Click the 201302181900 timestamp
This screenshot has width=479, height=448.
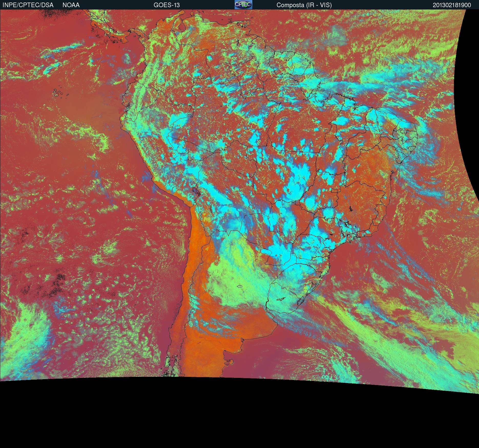pos(452,5)
